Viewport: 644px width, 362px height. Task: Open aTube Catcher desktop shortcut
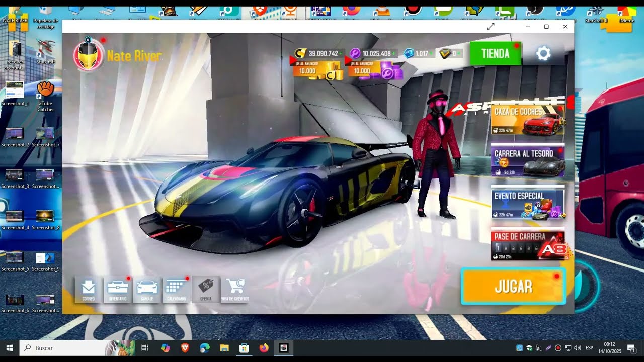[x=46, y=97]
